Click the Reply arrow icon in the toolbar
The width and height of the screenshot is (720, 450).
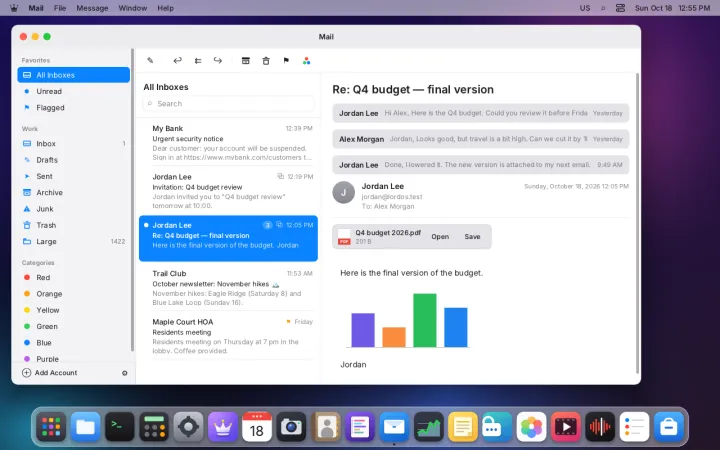(177, 61)
